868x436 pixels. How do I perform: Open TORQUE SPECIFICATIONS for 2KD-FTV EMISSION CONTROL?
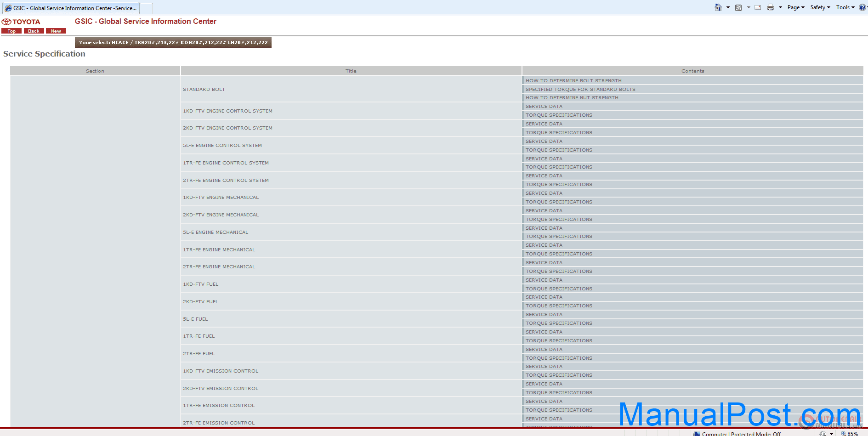[559, 392]
